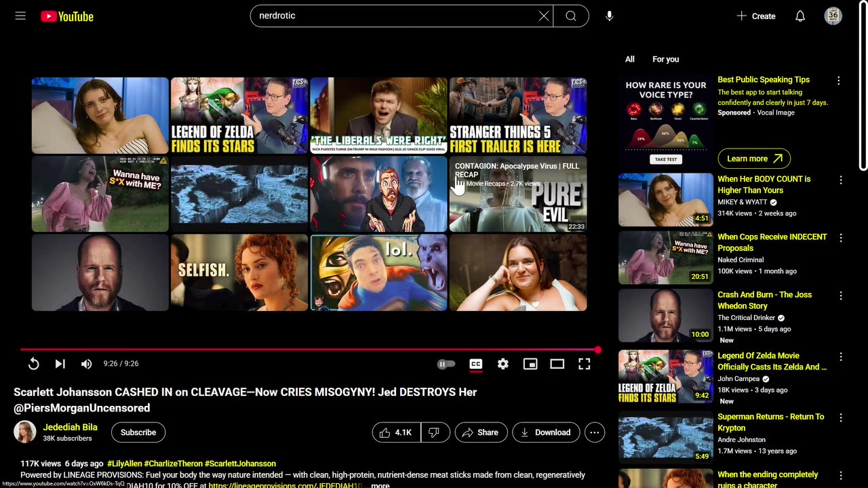Open options for Cops INDECENT Proposals video
The width and height of the screenshot is (868, 488).
[841, 238]
